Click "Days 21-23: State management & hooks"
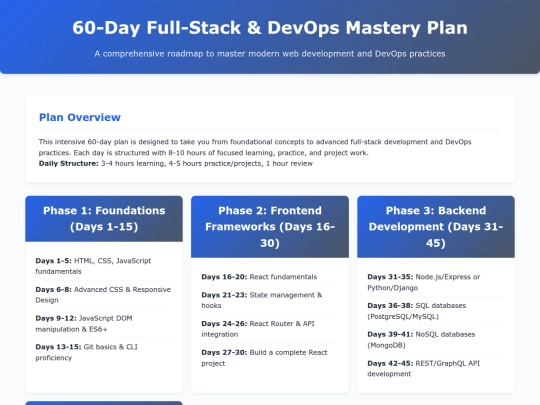 click(x=269, y=300)
